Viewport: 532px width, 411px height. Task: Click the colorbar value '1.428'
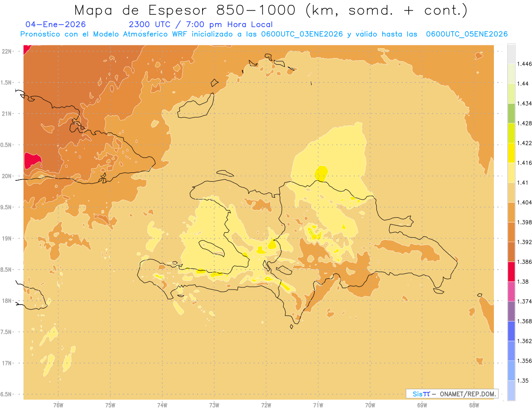[x=524, y=123]
